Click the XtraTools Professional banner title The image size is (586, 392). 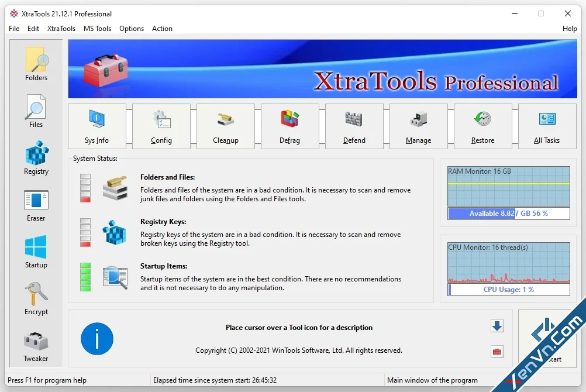tap(436, 81)
